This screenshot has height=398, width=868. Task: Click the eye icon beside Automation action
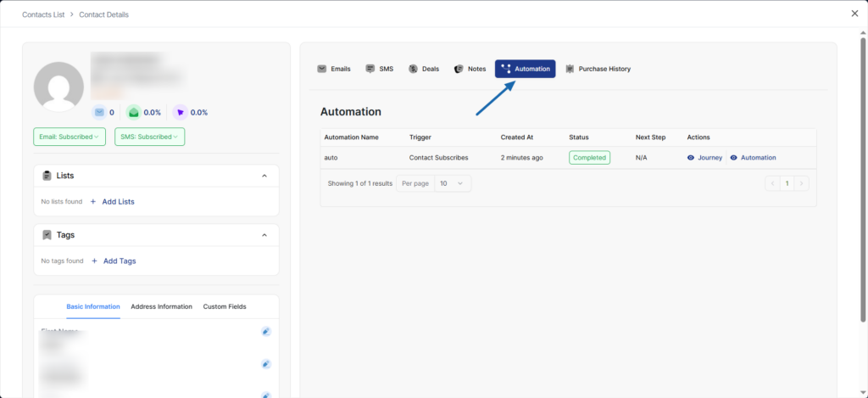[734, 158]
